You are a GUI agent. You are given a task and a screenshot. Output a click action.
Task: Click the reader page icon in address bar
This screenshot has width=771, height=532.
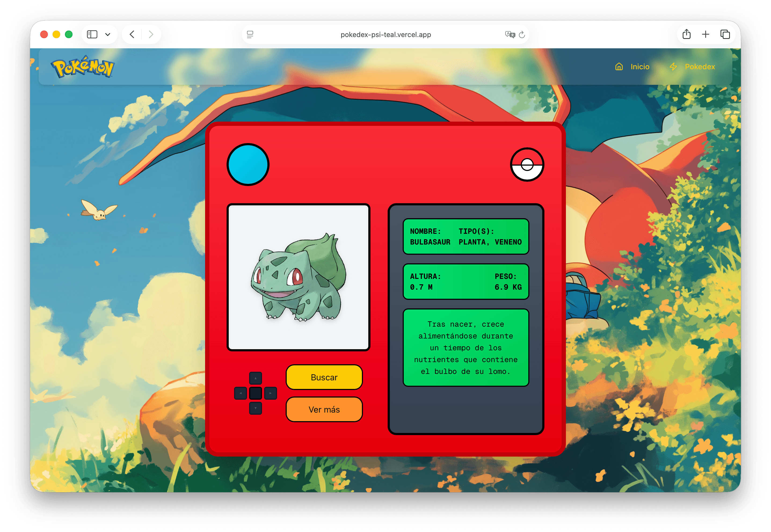point(250,34)
